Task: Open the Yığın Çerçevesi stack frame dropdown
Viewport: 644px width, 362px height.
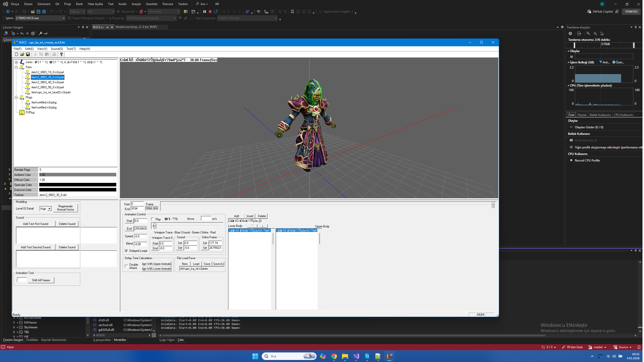Action: coord(247,18)
